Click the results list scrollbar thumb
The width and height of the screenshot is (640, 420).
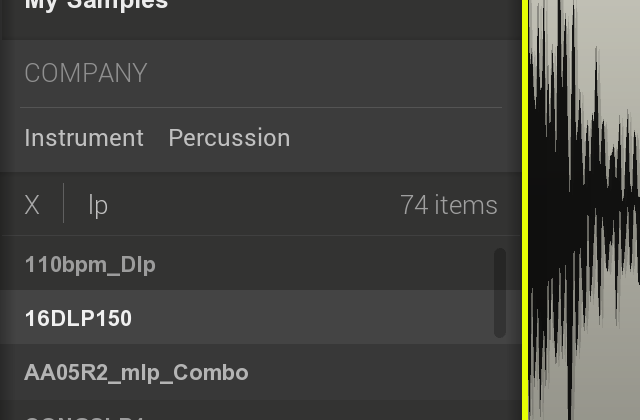click(x=500, y=293)
